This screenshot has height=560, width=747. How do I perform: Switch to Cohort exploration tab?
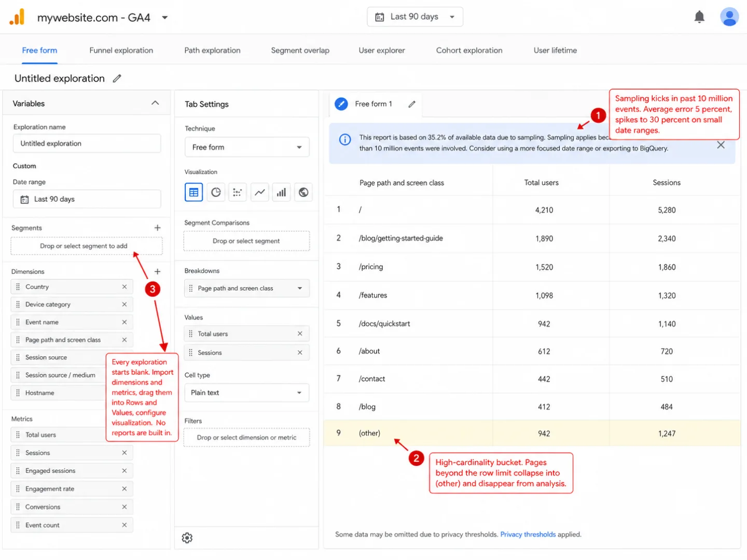(x=469, y=50)
